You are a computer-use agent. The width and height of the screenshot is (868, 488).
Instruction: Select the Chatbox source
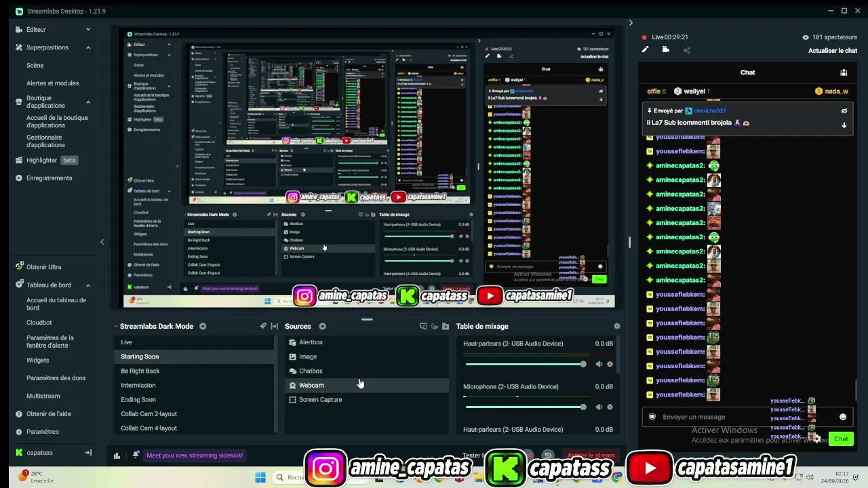click(366, 371)
